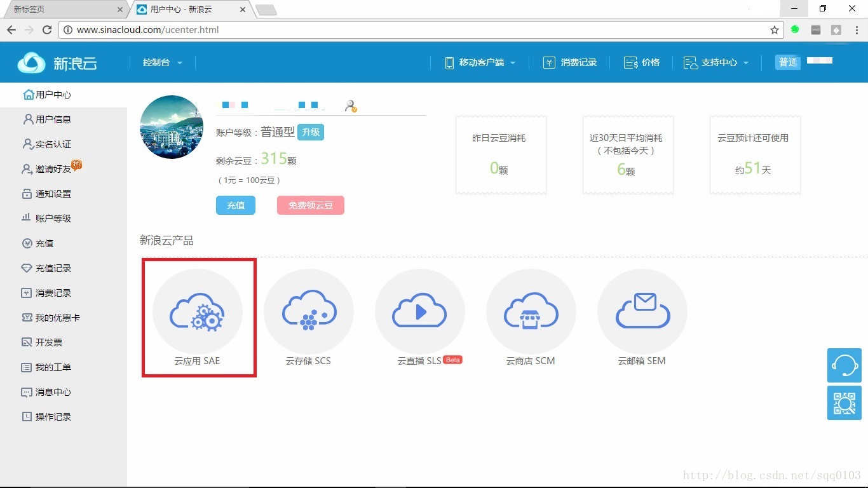Open a new browser tab

[266, 10]
